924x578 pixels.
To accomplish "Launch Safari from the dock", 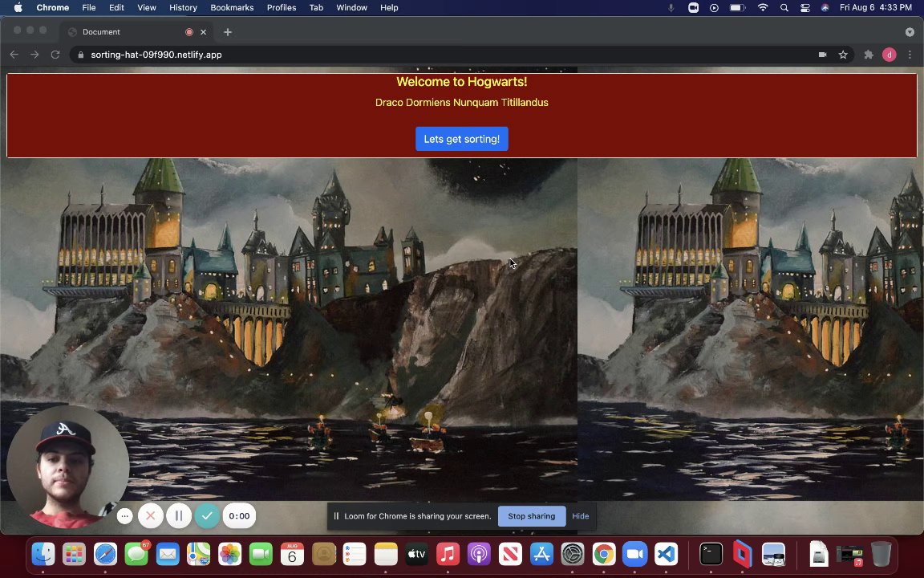I will (x=106, y=555).
